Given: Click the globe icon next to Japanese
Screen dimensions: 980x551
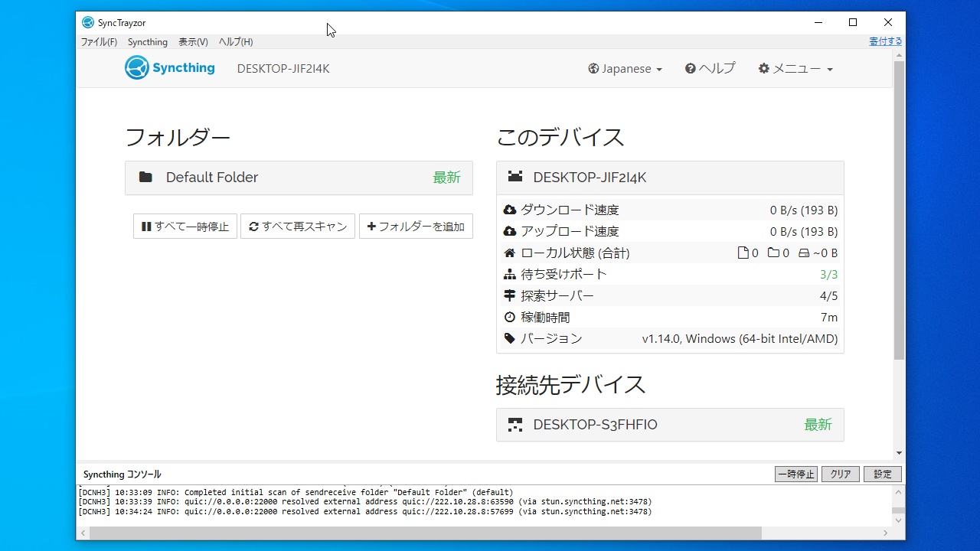Looking at the screenshot, I should [x=593, y=69].
